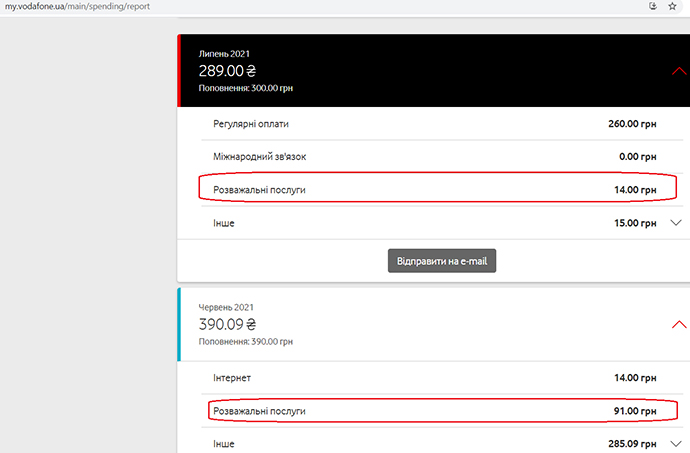Click the Липень 2021 month title
The height and width of the screenshot is (453, 690).
[225, 53]
